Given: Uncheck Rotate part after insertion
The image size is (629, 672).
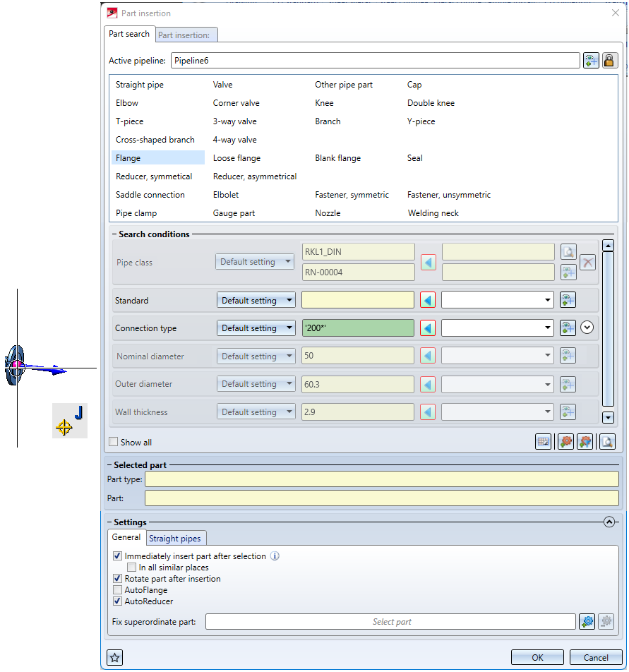Looking at the screenshot, I should click(117, 579).
